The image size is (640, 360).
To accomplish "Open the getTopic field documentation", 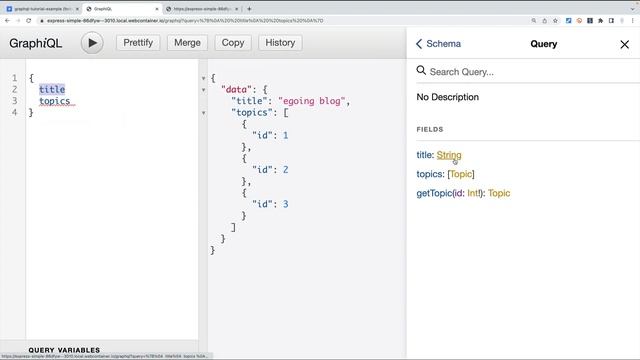I will pyautogui.click(x=434, y=193).
